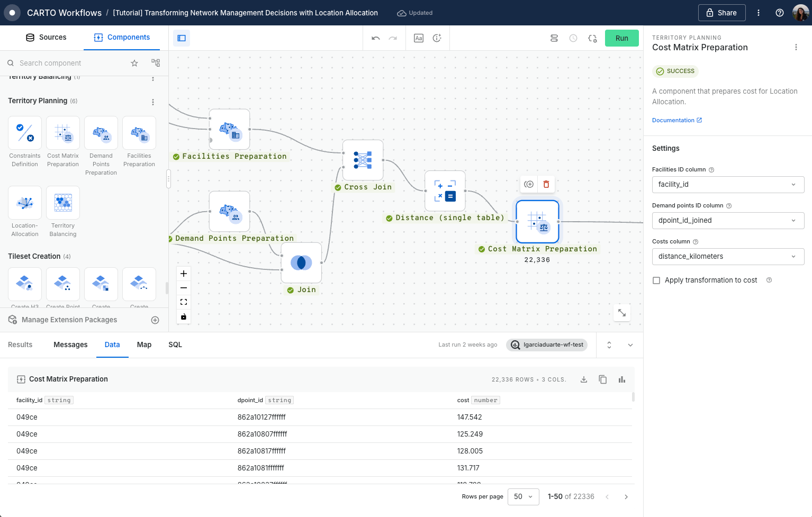The height and width of the screenshot is (517, 812).
Task: Click the Location-Allocation component icon
Action: [x=25, y=203]
